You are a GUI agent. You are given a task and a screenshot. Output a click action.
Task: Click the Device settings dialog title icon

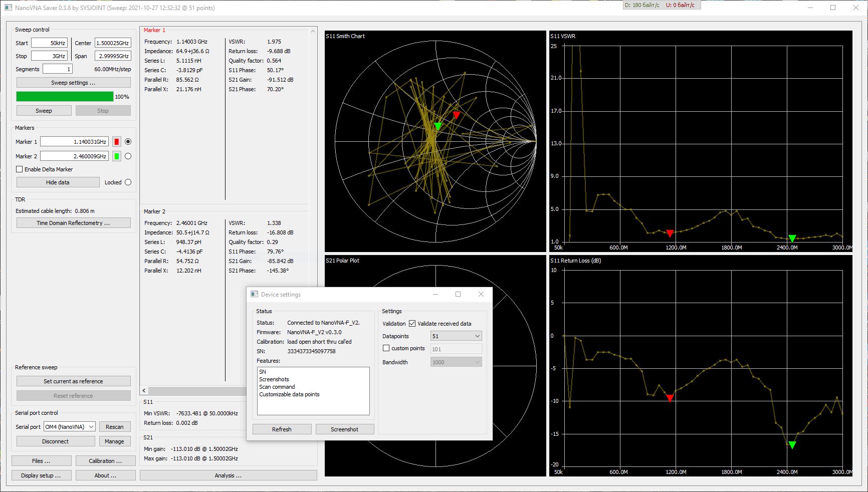pyautogui.click(x=255, y=294)
